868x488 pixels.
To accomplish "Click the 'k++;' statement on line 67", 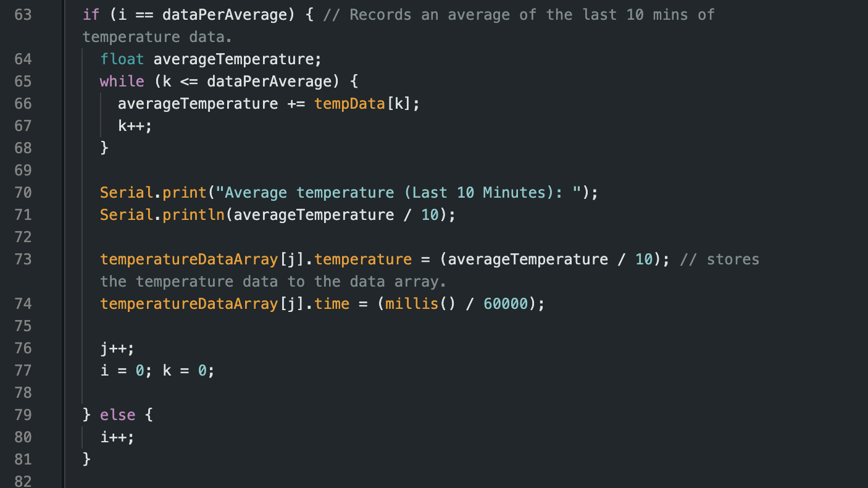I will pos(135,126).
